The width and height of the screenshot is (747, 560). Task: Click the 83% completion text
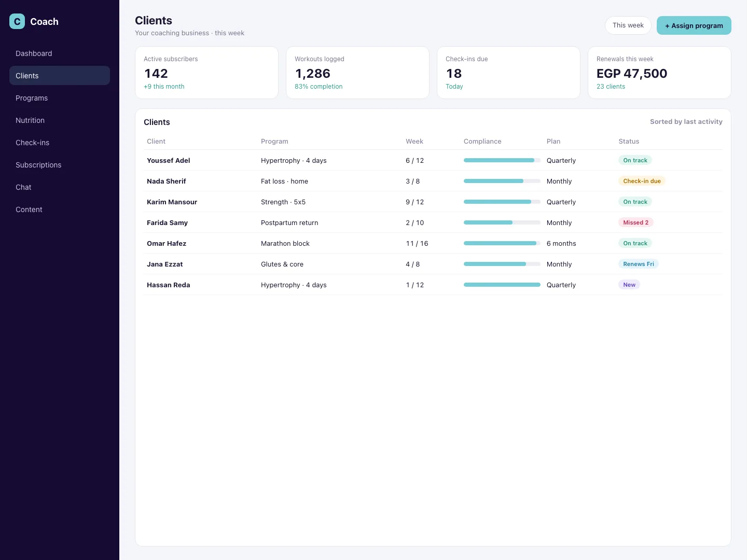pyautogui.click(x=319, y=87)
